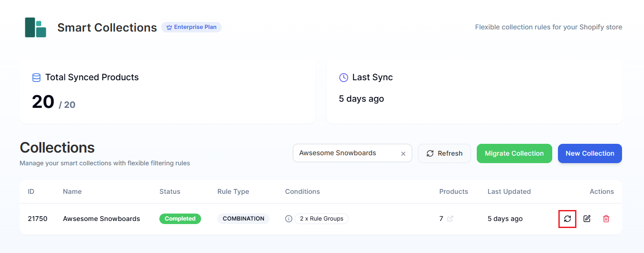Sync the Awsesome Snowboards collection
The height and width of the screenshot is (253, 644).
click(567, 218)
